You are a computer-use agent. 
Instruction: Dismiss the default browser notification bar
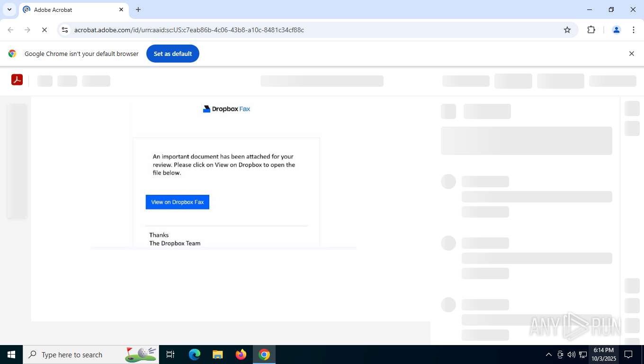[631, 54]
